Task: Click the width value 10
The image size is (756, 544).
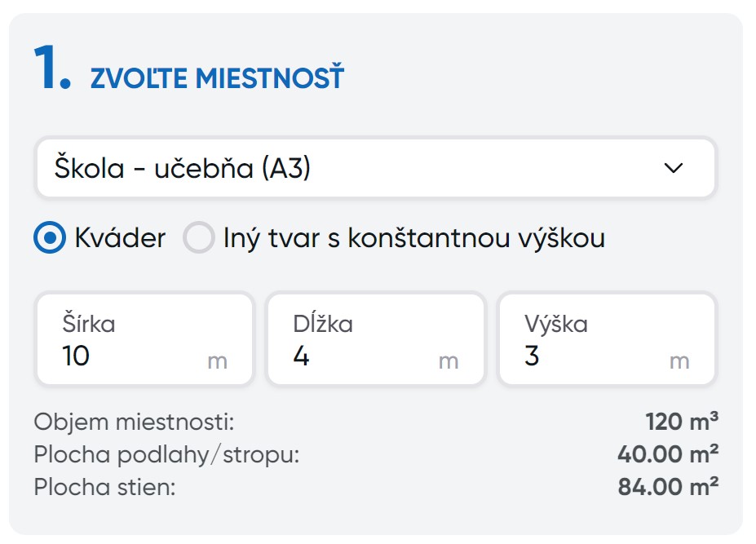Action: 76,356
